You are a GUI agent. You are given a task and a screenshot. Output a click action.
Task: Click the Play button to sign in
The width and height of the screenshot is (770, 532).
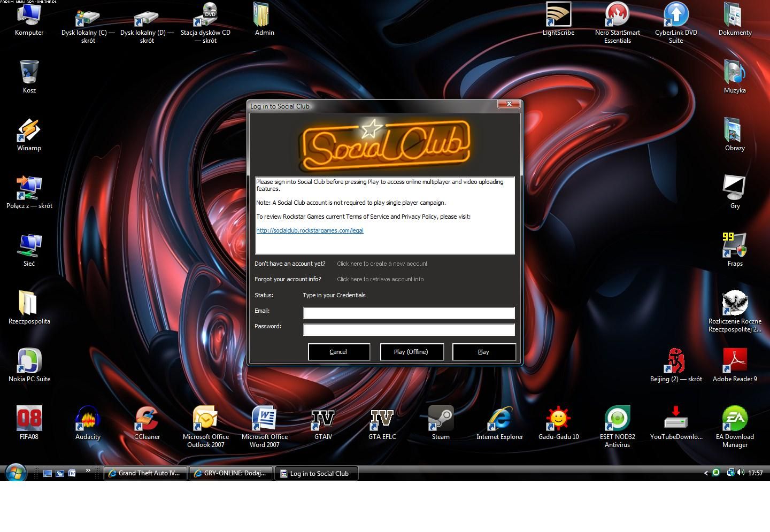(x=484, y=352)
